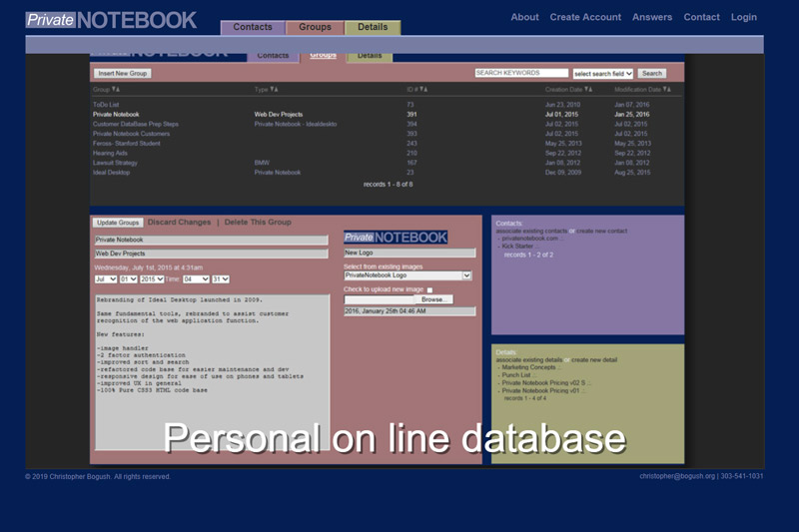Select the Feross- Stanford Student row
The height and width of the screenshot is (532, 799).
387,144
